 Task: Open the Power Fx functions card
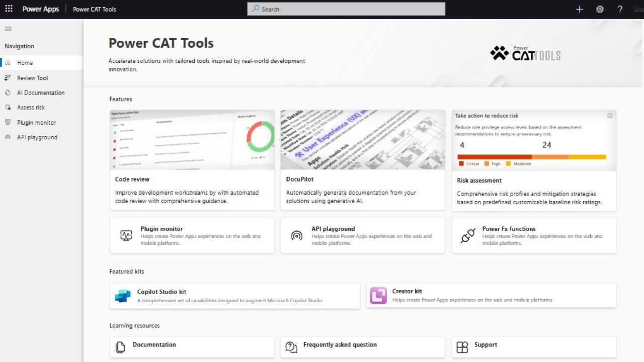(534, 235)
